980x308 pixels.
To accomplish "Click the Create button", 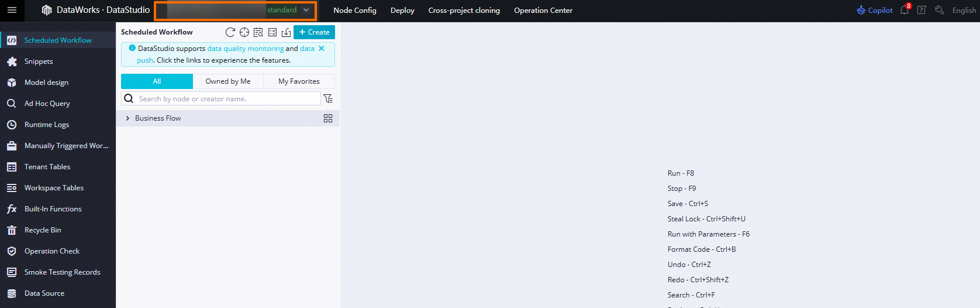I will pyautogui.click(x=315, y=32).
